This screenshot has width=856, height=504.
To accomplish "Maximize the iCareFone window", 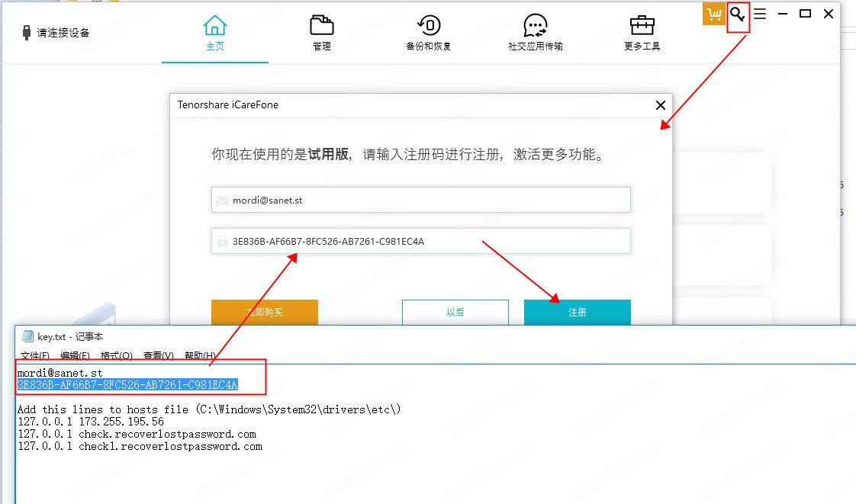I will pos(805,14).
